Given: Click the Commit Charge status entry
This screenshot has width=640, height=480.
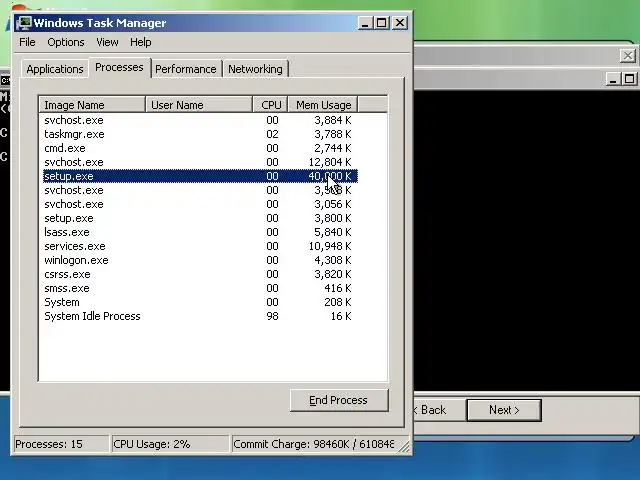Looking at the screenshot, I should (x=313, y=444).
